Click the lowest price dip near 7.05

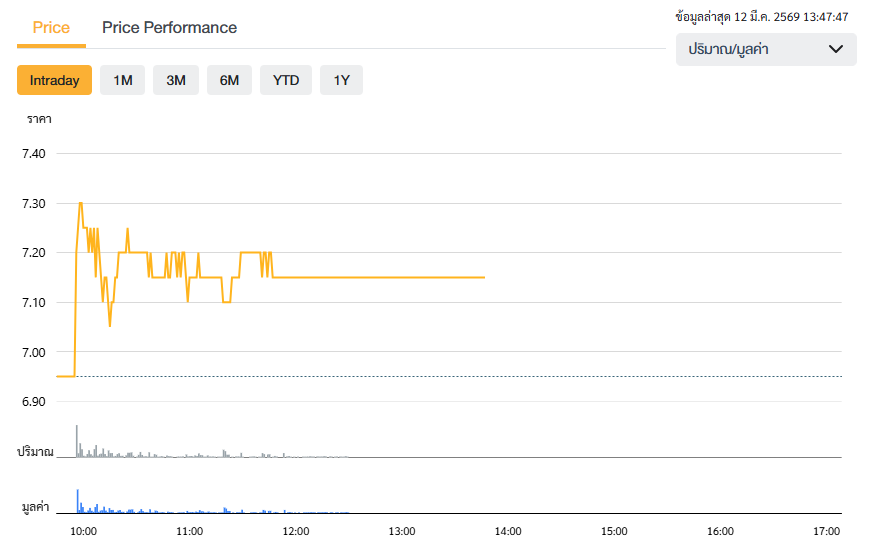(110, 325)
